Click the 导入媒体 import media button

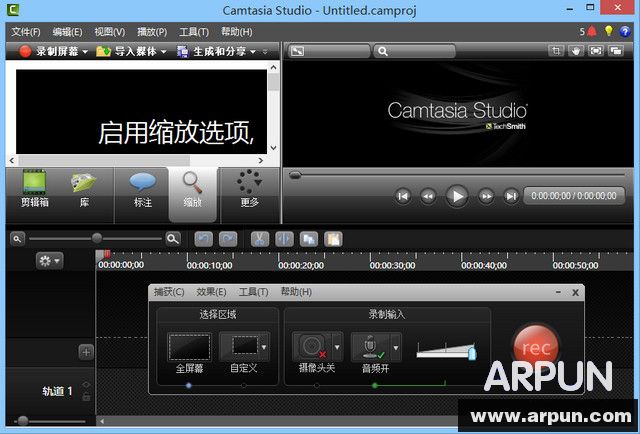(x=127, y=51)
